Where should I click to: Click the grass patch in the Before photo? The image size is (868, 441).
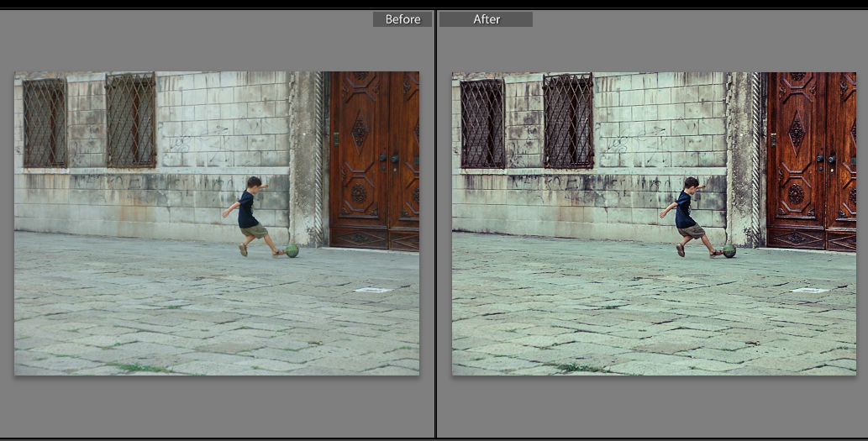pyautogui.click(x=139, y=367)
